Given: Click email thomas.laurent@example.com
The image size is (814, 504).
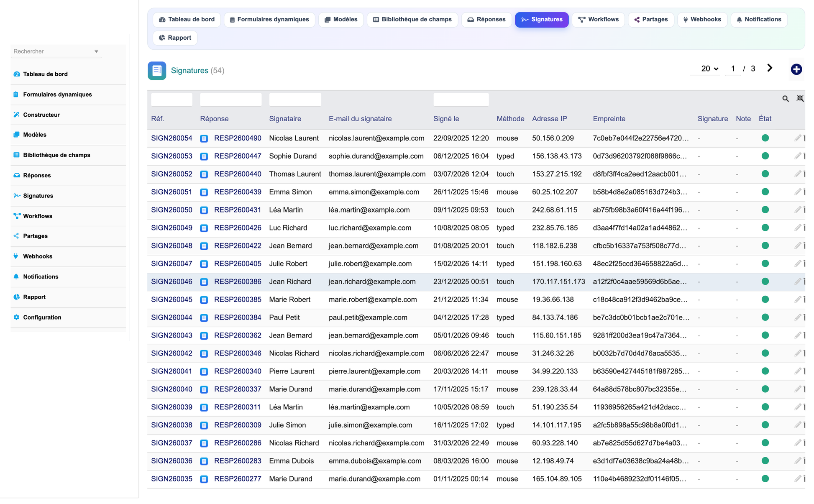Looking at the screenshot, I should [x=377, y=174].
